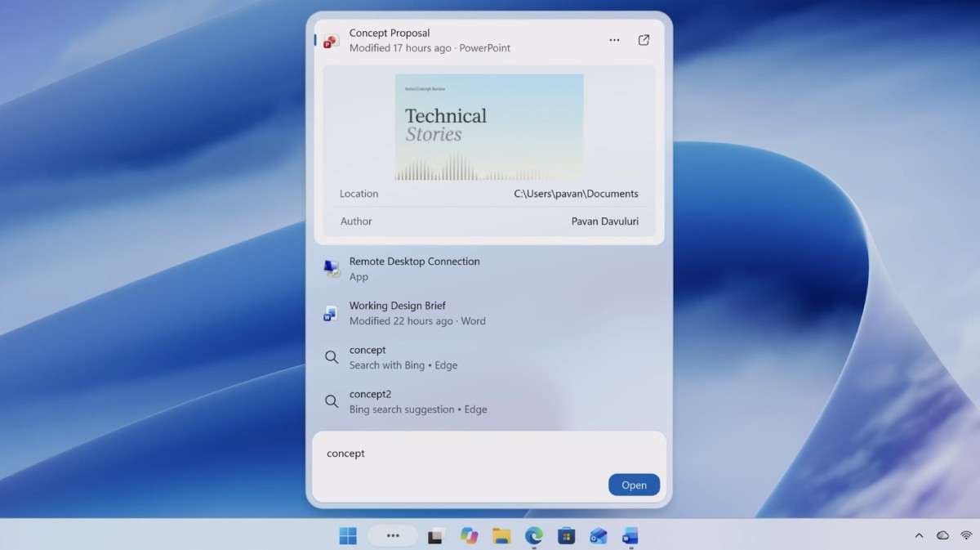980x550 pixels.
Task: Open the Windows Start menu
Action: [348, 536]
